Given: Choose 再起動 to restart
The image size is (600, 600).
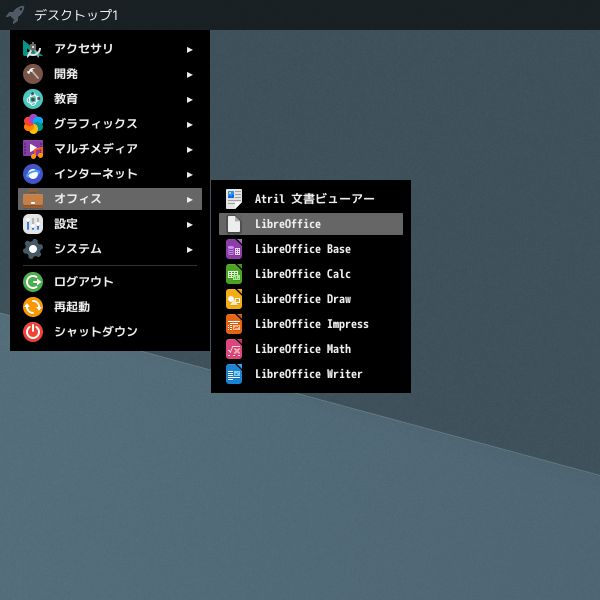Looking at the screenshot, I should 72,307.
